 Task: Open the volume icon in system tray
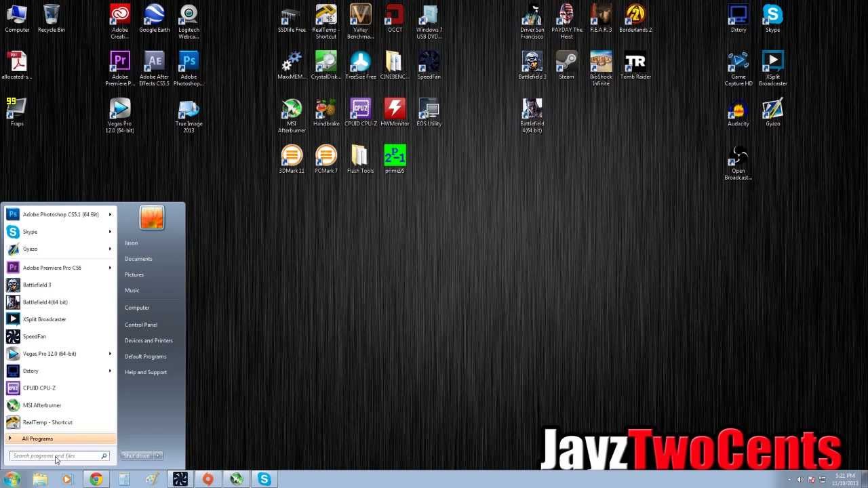point(800,479)
